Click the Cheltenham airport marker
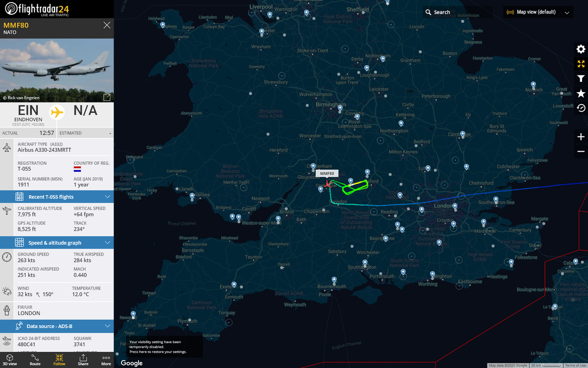 pos(313,167)
